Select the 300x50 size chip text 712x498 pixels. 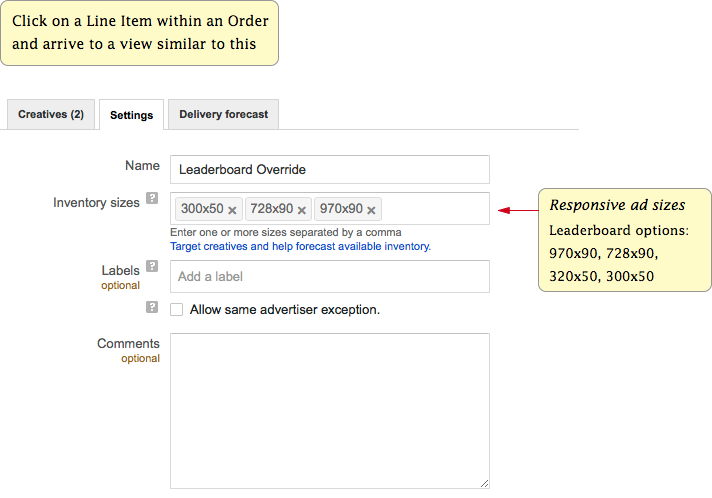202,209
